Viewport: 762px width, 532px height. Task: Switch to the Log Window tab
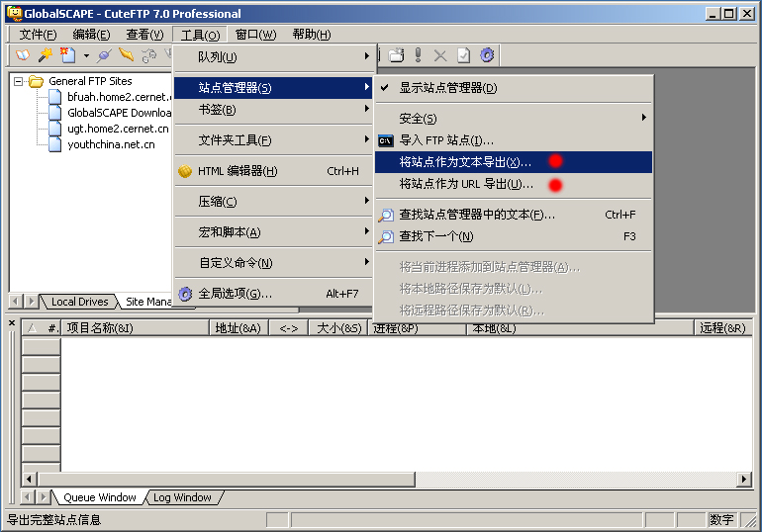pyautogui.click(x=182, y=497)
